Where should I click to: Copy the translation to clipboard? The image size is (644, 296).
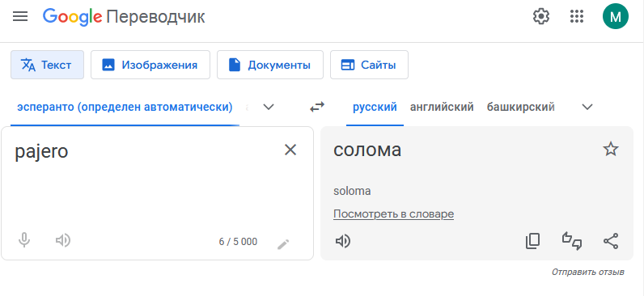(532, 241)
